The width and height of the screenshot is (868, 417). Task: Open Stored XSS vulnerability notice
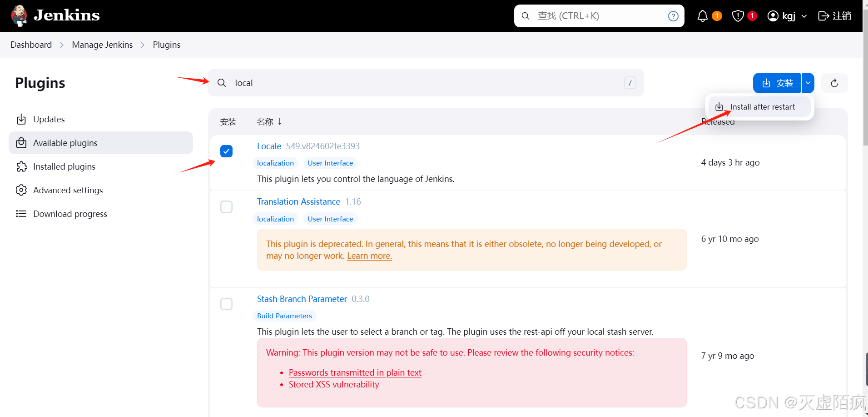334,384
